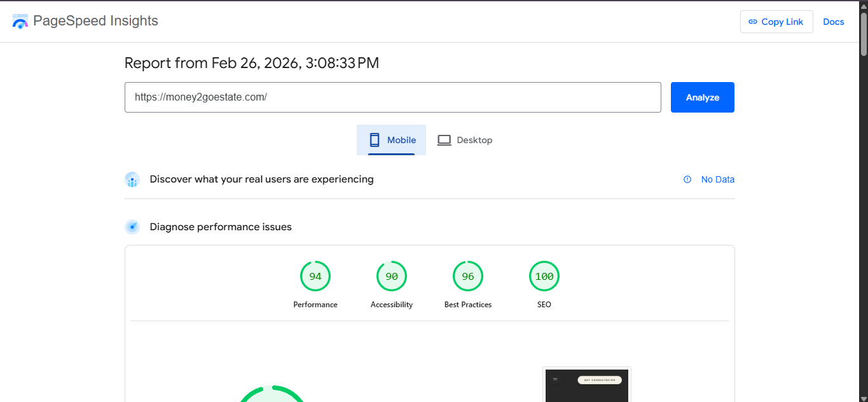
Task: Click the Best Practices label text
Action: (468, 305)
